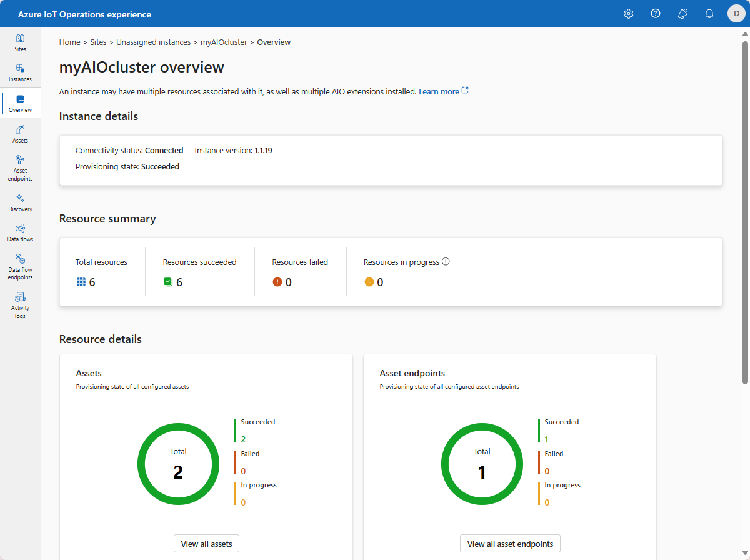Viewport: 750px width, 560px height.
Task: Click the help question mark icon
Action: coord(656,14)
